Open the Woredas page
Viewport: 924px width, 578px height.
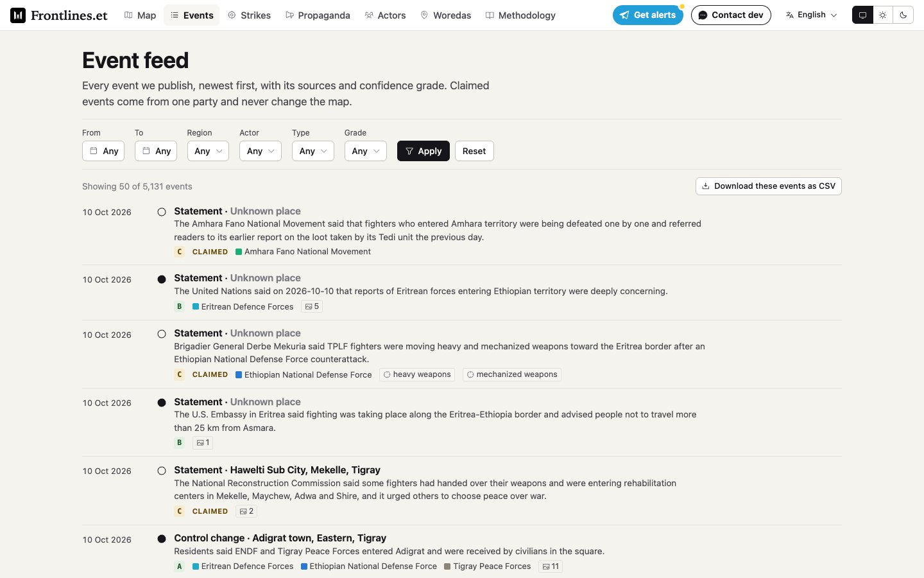[x=445, y=15]
